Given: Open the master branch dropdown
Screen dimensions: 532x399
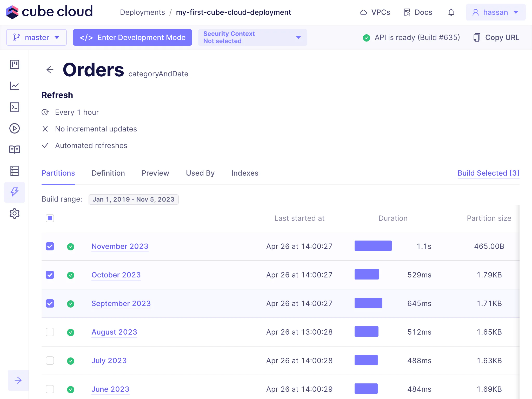Looking at the screenshot, I should point(36,37).
